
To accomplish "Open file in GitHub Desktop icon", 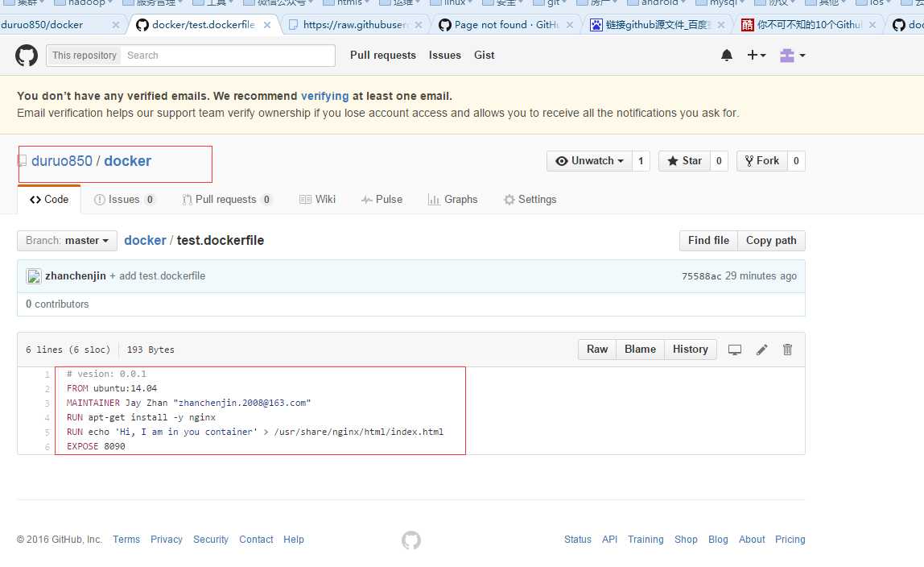I will pyautogui.click(x=735, y=350).
